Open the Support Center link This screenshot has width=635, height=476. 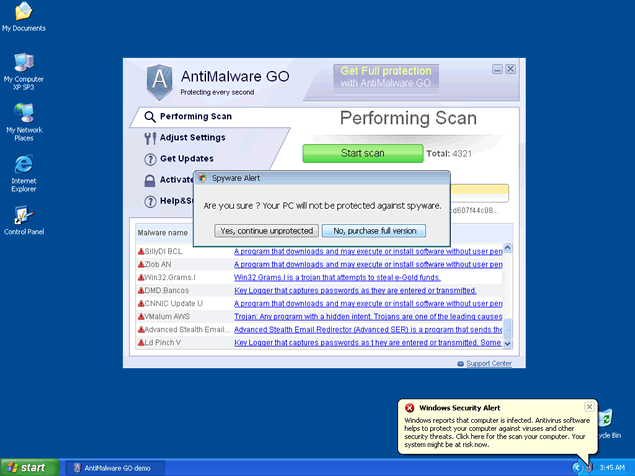(x=488, y=364)
